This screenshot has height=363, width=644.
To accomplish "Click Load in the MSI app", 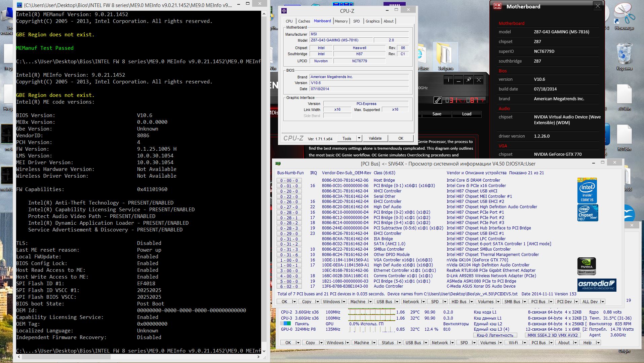I will [x=467, y=114].
